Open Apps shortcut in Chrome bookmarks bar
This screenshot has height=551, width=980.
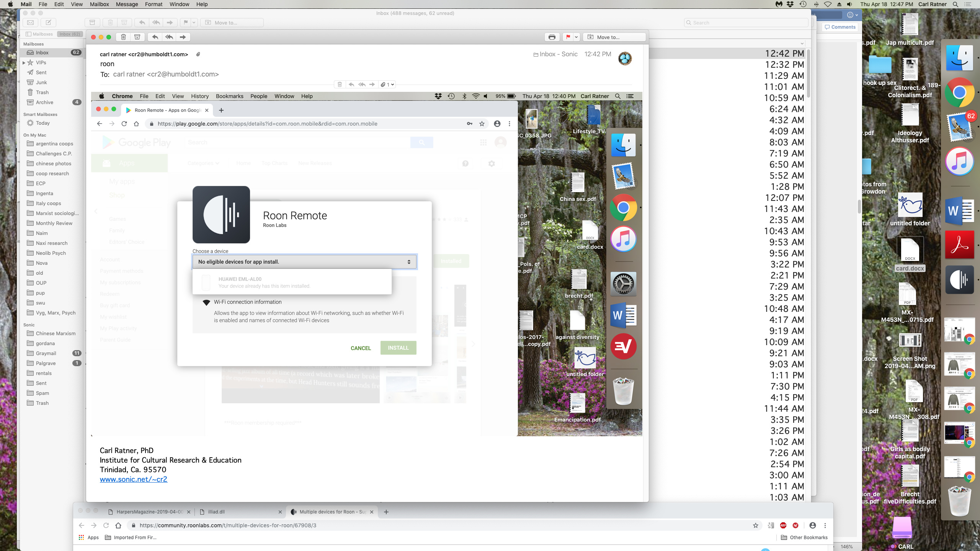coord(88,537)
